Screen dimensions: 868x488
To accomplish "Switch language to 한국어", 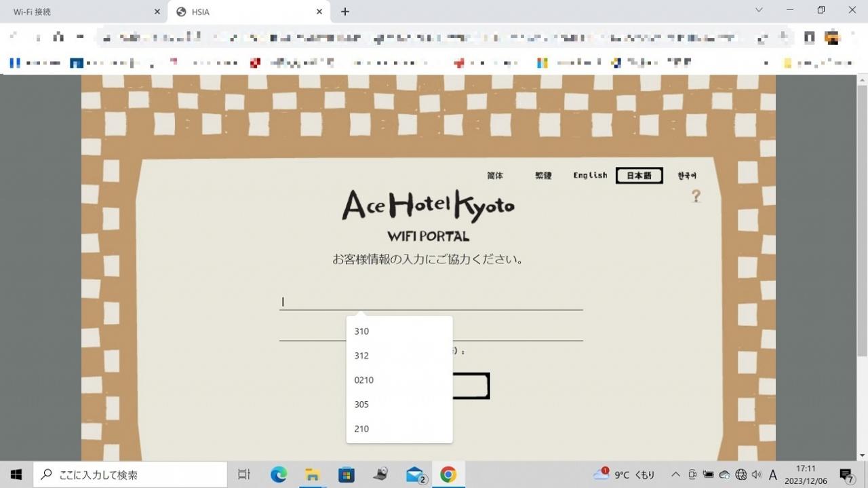I will (687, 175).
